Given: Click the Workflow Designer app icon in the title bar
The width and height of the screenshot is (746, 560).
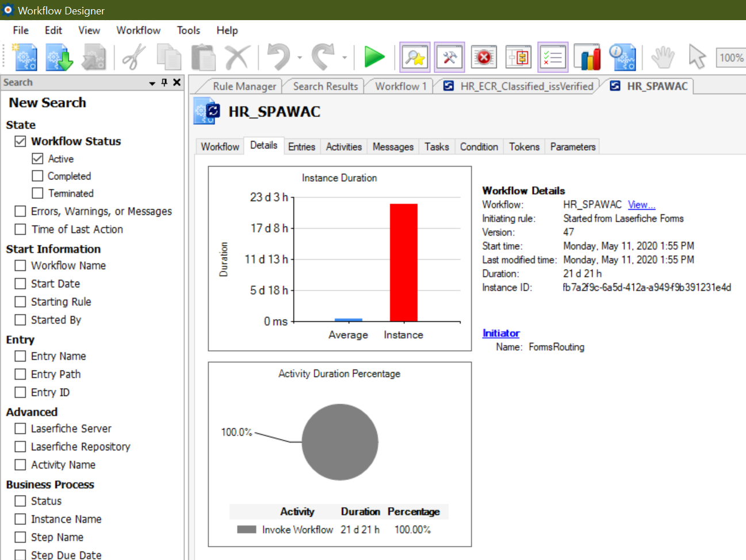Looking at the screenshot, I should click(8, 10).
